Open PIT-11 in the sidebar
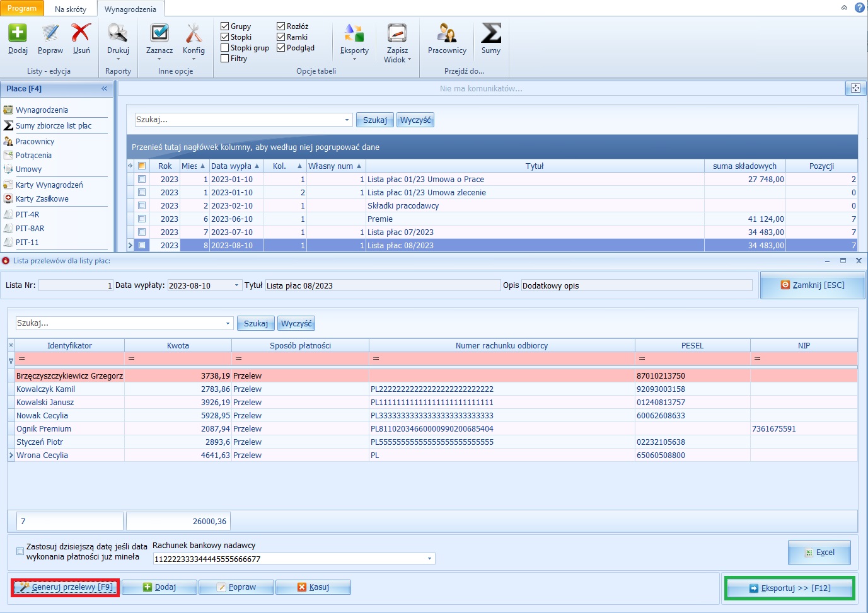This screenshot has width=868, height=613. (27, 242)
